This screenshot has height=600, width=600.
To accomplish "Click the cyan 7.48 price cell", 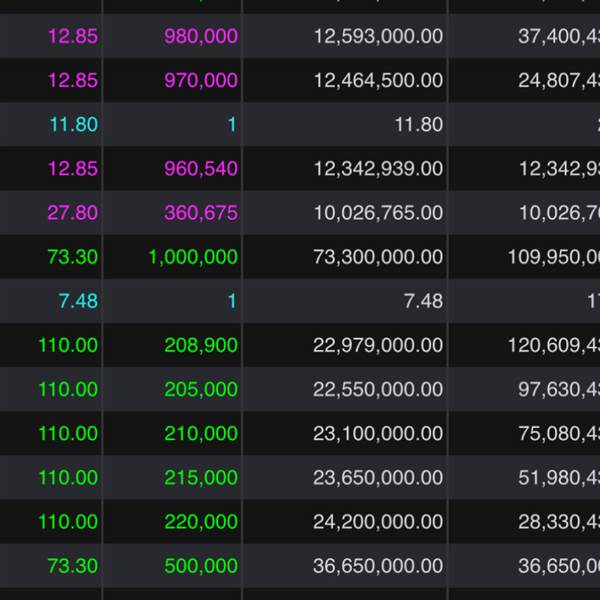I will [x=77, y=301].
